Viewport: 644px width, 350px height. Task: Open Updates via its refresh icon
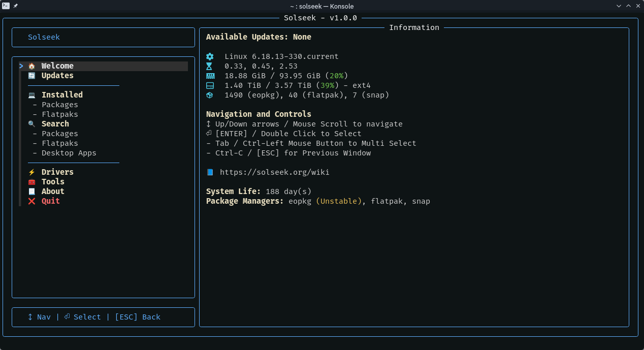(31, 76)
